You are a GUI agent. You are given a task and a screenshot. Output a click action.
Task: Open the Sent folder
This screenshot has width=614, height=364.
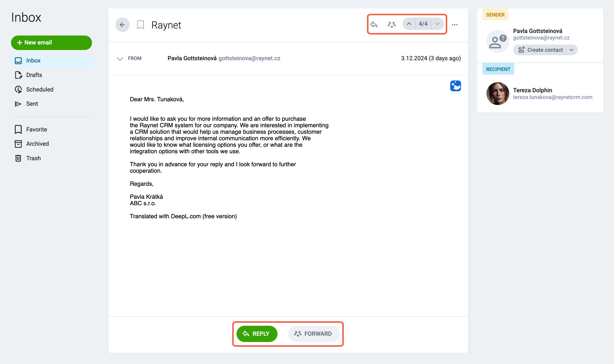point(51,104)
